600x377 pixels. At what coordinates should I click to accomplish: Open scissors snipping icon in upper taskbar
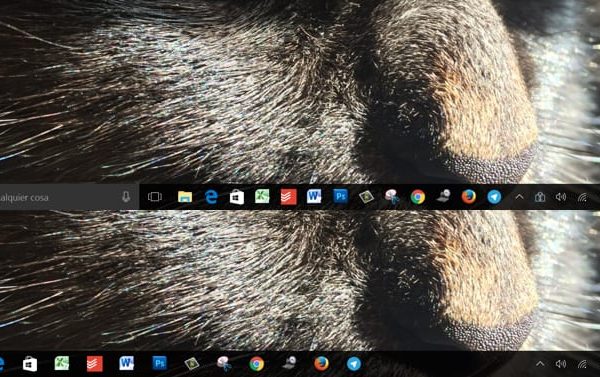pyautogui.click(x=392, y=197)
